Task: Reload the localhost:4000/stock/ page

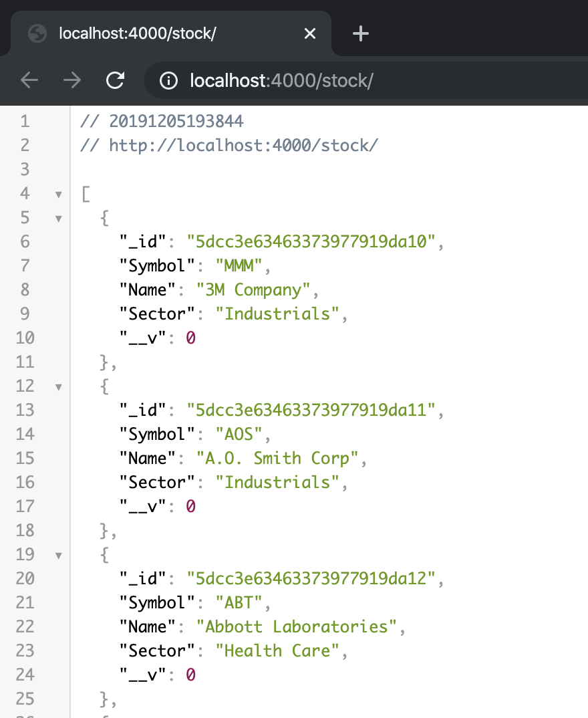Action: pyautogui.click(x=116, y=81)
